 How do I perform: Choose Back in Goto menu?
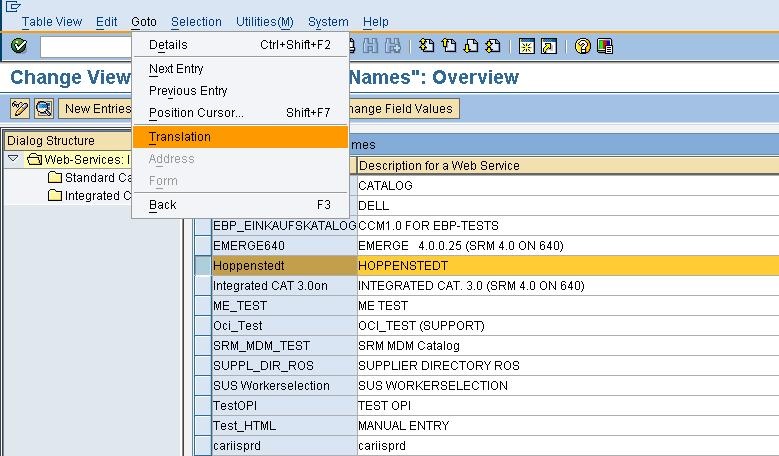240,205
